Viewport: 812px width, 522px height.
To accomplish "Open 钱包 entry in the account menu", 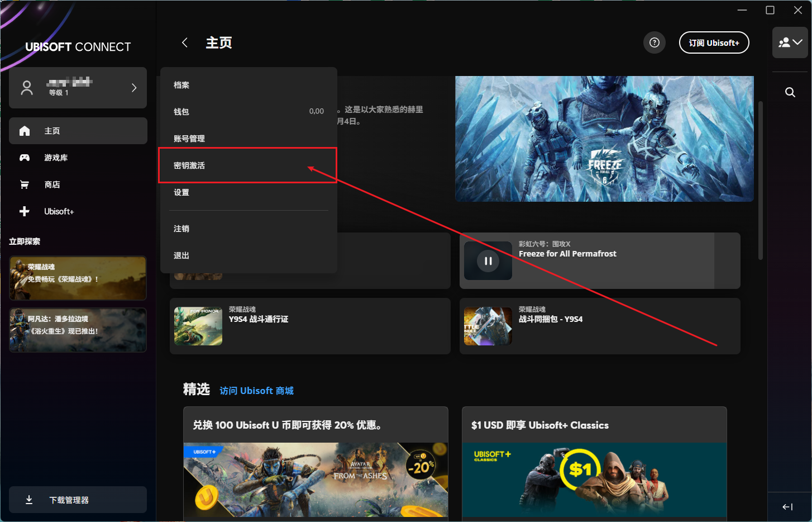I will (182, 112).
